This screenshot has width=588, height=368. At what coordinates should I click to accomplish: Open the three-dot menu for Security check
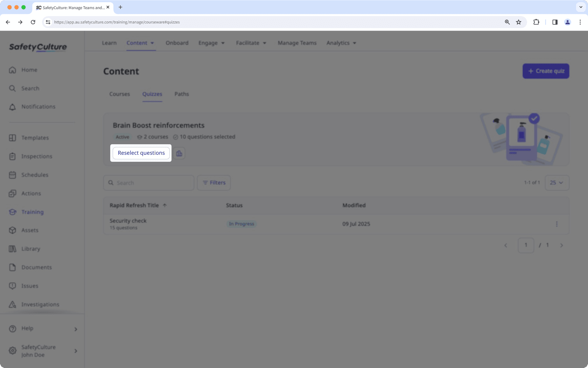pos(556,224)
